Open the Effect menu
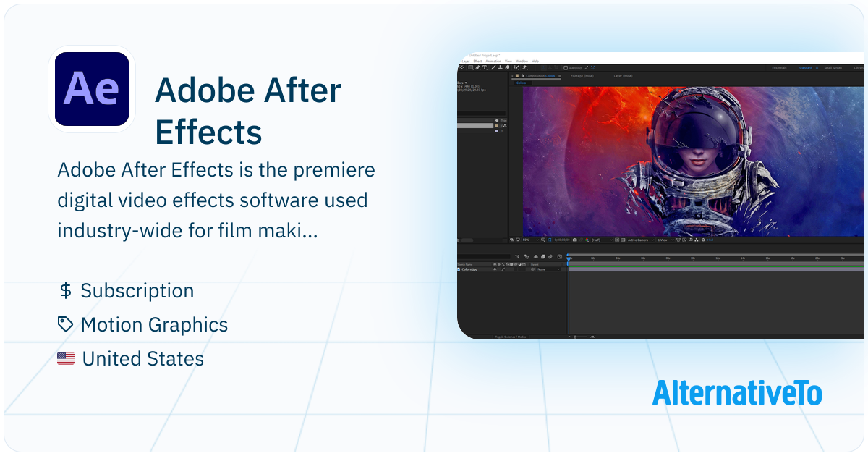Viewport: 868px width, 456px height. point(477,61)
